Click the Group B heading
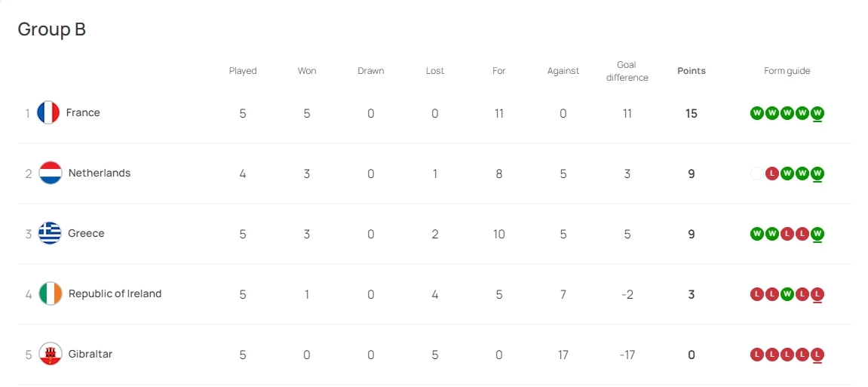This screenshot has width=868, height=387. [x=51, y=29]
